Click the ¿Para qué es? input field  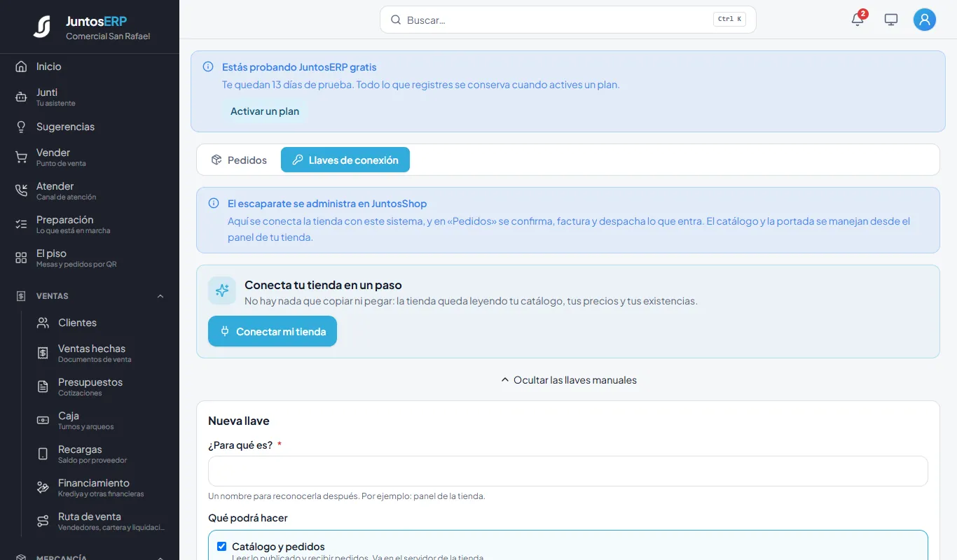click(568, 471)
